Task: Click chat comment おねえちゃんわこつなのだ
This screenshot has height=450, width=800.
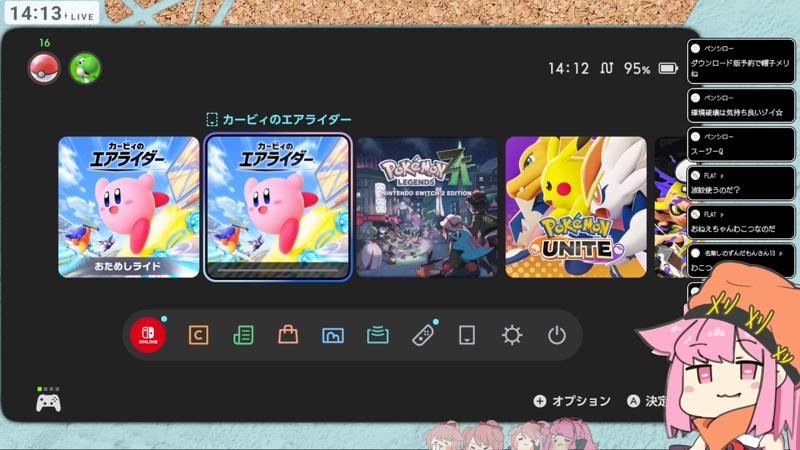Action: point(740,222)
